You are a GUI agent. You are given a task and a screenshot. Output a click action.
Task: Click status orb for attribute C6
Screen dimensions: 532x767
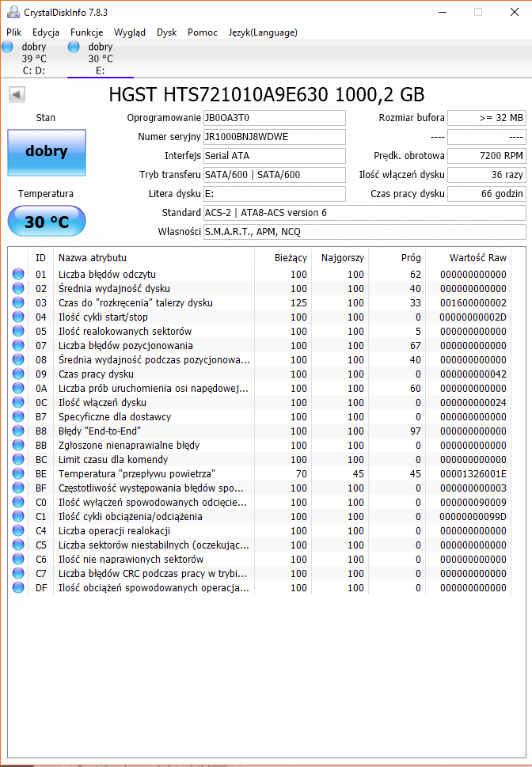coord(18,559)
